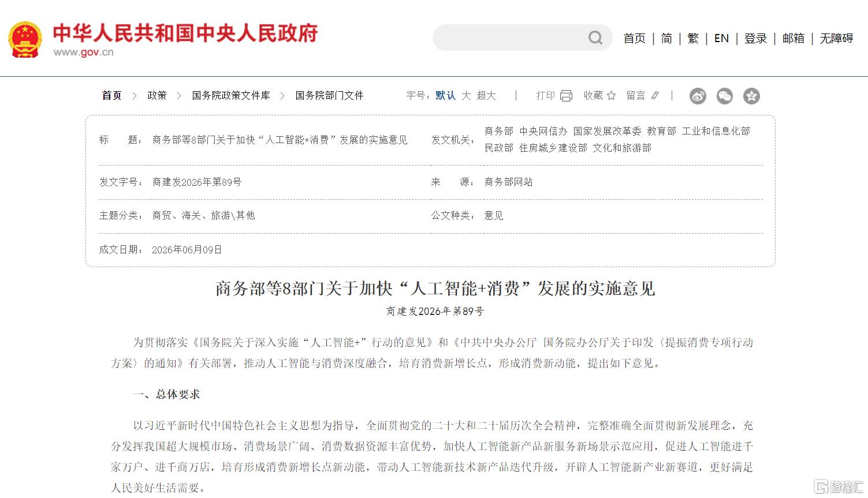
Task: Click the round star Qzone share icon
Action: click(x=751, y=96)
